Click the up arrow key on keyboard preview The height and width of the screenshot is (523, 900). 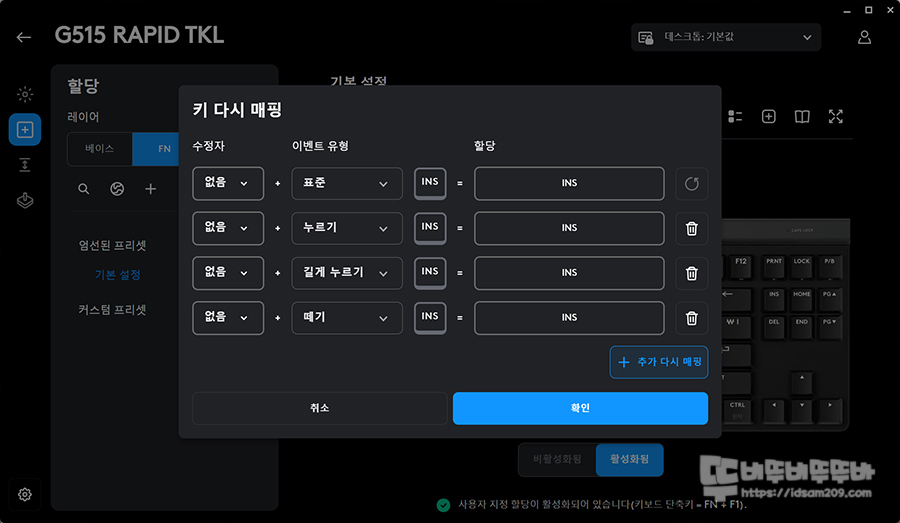point(802,383)
